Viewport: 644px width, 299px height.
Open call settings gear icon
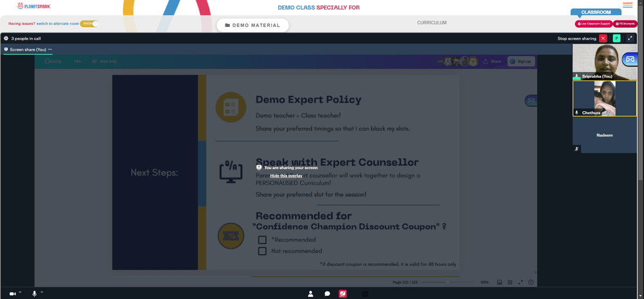(6, 38)
